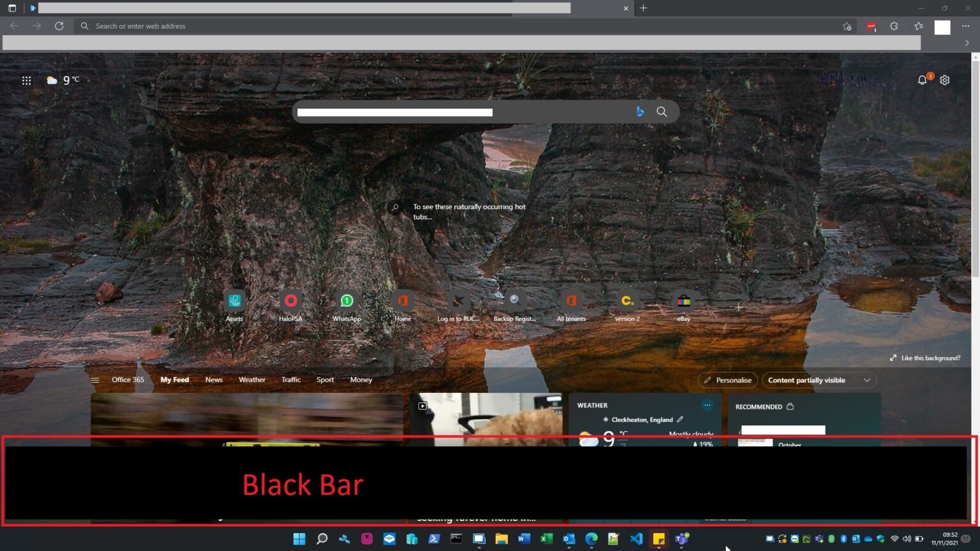Open the Extensions puzzle icon
980x551 pixels.
[894, 26]
